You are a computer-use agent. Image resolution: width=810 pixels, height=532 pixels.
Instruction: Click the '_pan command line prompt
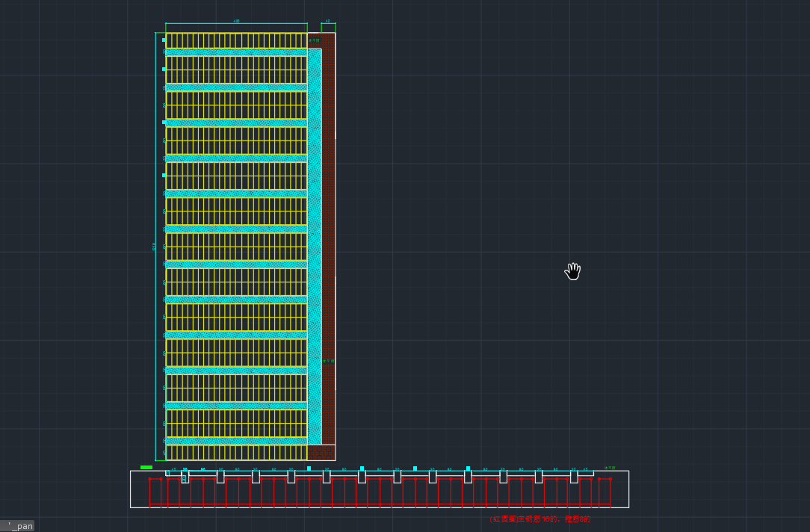pyautogui.click(x=20, y=526)
